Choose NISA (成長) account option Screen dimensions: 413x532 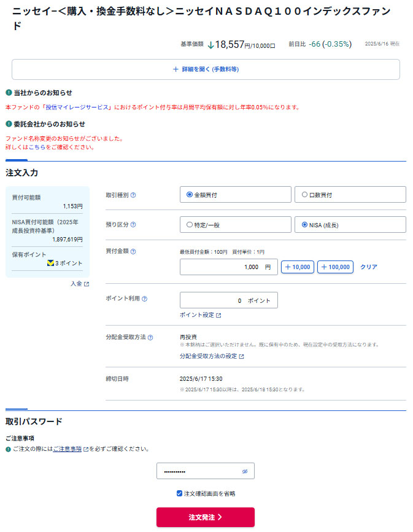(x=304, y=225)
